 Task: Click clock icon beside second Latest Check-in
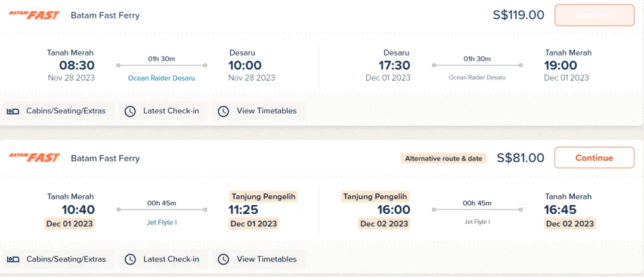coord(130,259)
